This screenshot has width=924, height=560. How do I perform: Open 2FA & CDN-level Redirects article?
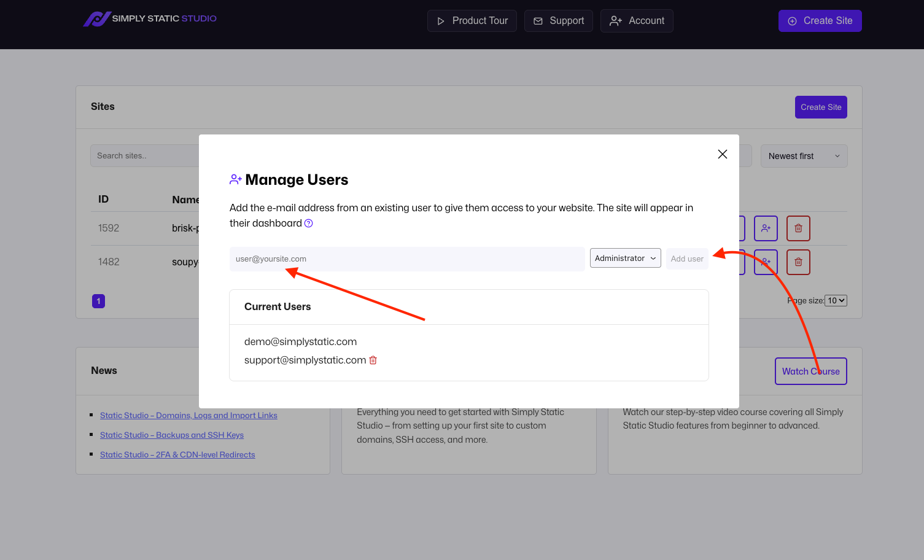pos(177,455)
